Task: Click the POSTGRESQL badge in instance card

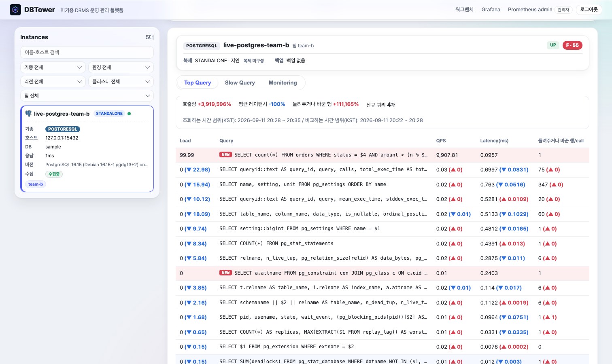Action: coord(63,129)
